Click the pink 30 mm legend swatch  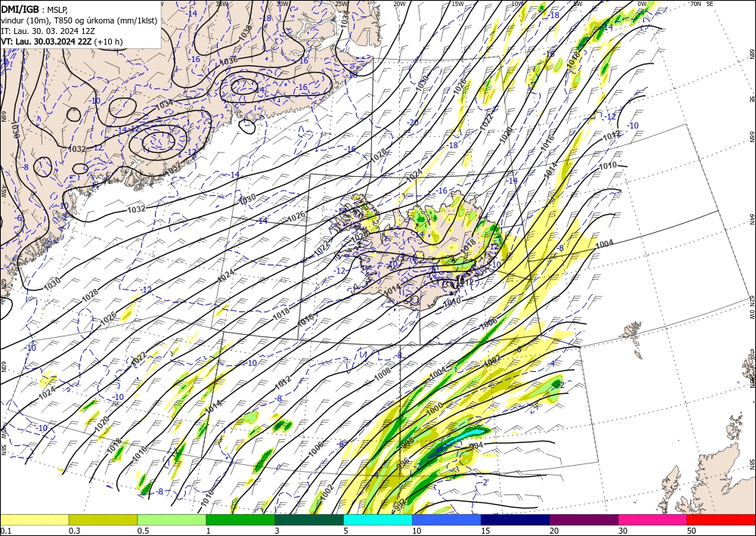point(653,519)
